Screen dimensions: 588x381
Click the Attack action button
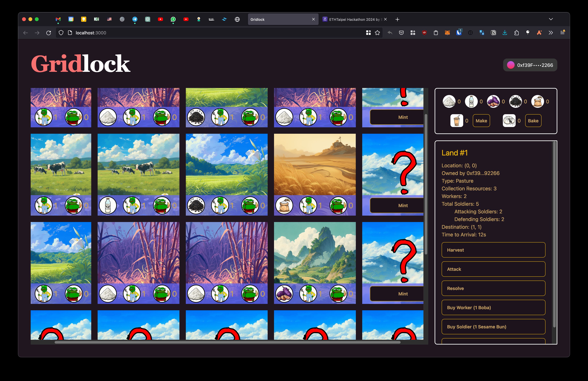(493, 269)
